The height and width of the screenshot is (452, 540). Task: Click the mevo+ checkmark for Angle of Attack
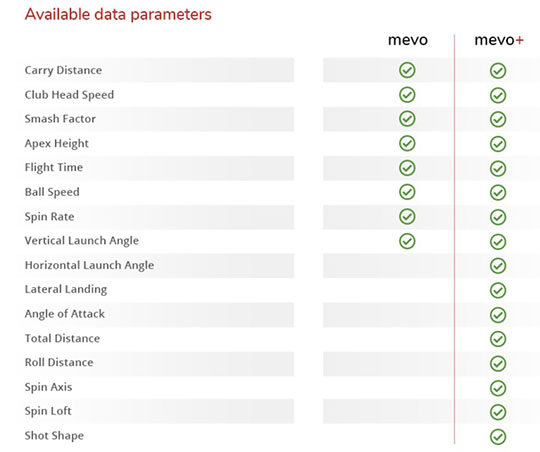[x=498, y=315]
